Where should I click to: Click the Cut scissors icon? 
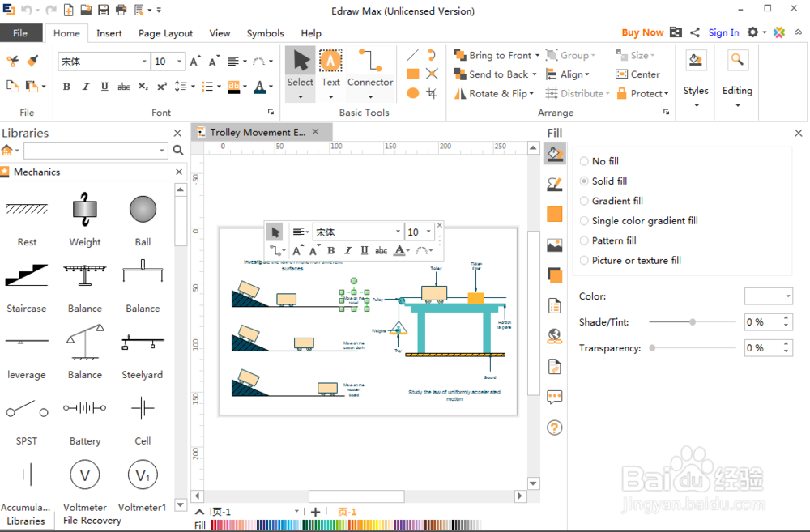[13, 61]
